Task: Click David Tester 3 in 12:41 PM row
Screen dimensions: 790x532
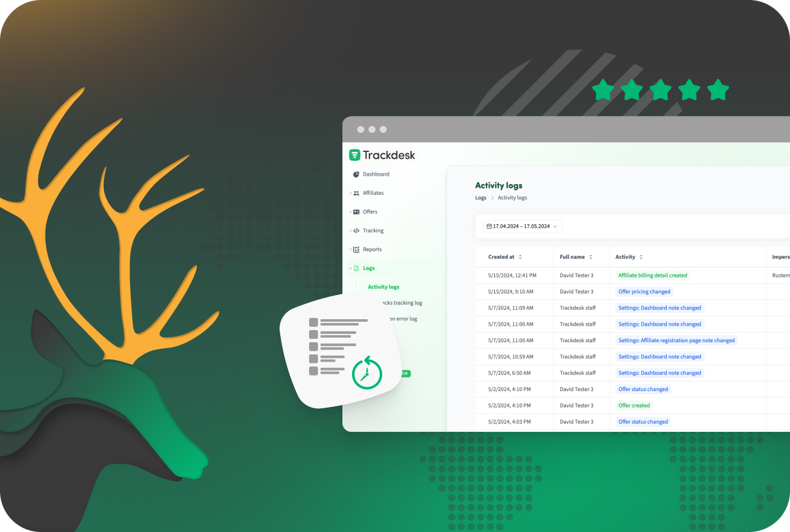Action: point(576,276)
